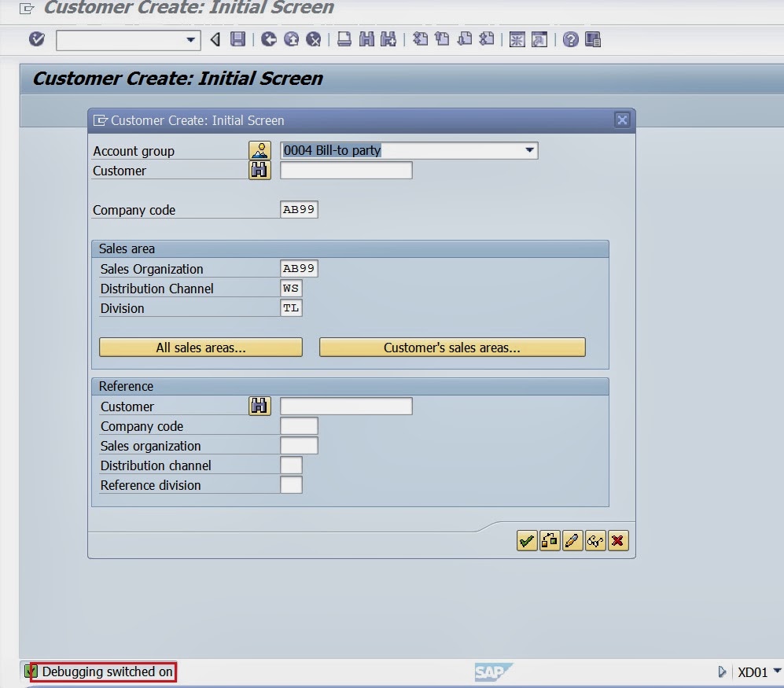The height and width of the screenshot is (688, 784).
Task: Click the Sales Organization field
Action: (299, 268)
